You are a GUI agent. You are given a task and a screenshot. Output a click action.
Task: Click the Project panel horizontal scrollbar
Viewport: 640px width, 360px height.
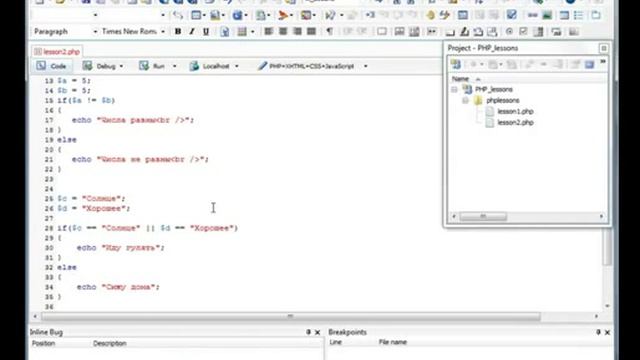(483, 216)
